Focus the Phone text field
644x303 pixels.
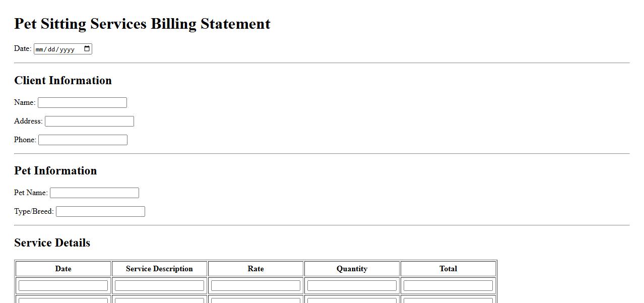(83, 140)
